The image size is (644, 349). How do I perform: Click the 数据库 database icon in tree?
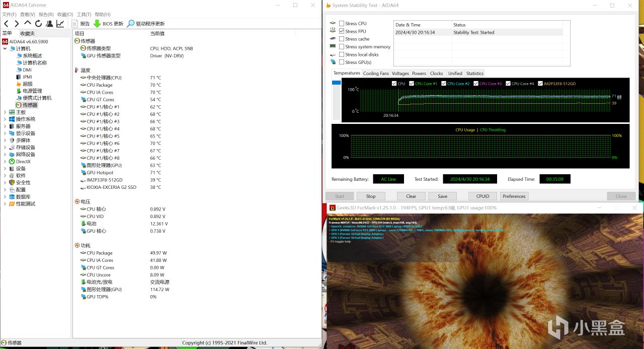click(12, 197)
